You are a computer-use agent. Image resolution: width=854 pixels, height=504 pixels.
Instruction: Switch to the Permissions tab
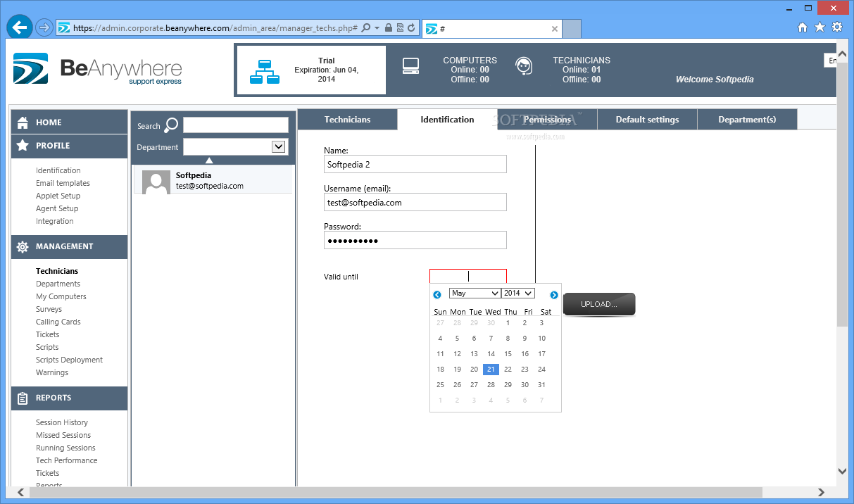(547, 120)
